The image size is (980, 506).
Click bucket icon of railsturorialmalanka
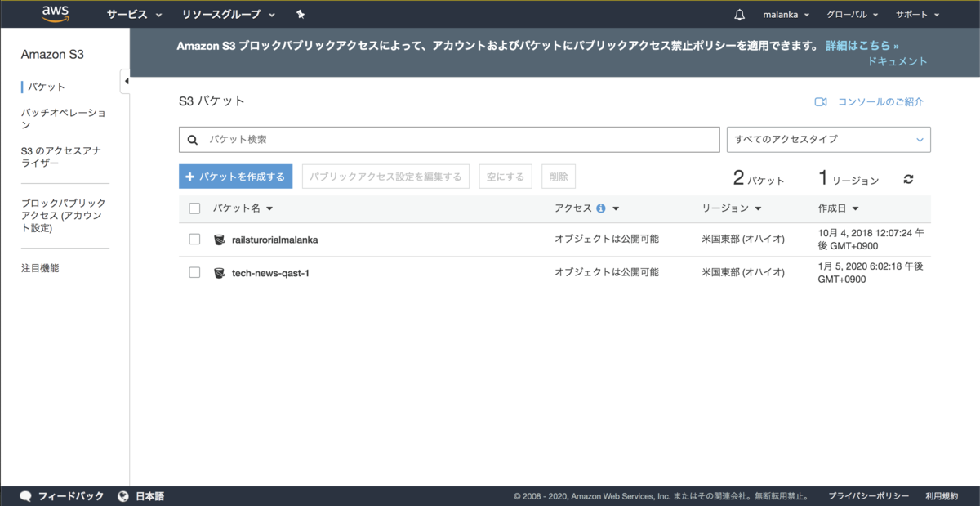(219, 240)
